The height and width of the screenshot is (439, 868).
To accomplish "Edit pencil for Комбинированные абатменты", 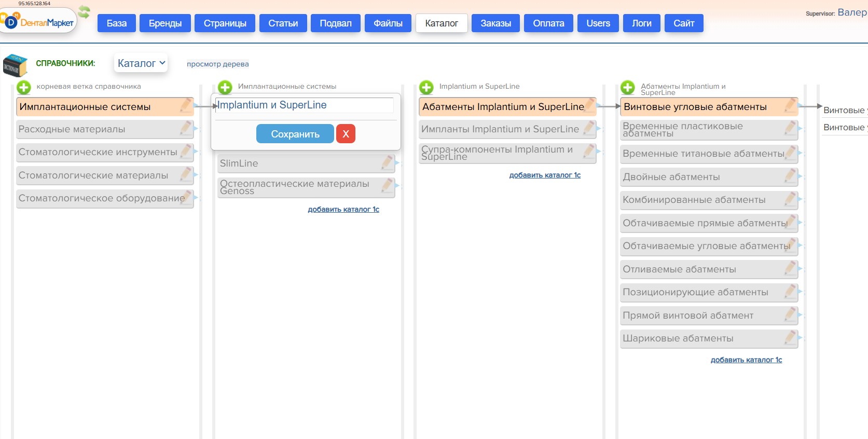I will point(790,198).
